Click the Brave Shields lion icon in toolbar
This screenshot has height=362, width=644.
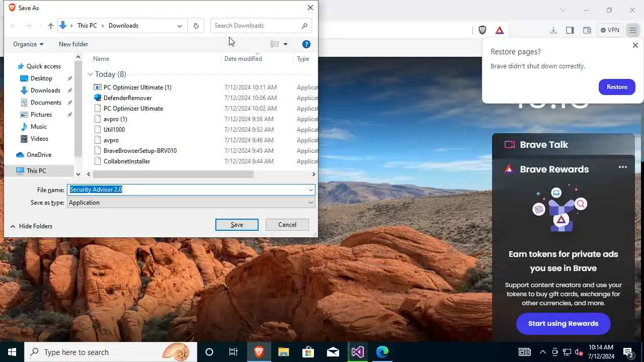pyautogui.click(x=482, y=30)
